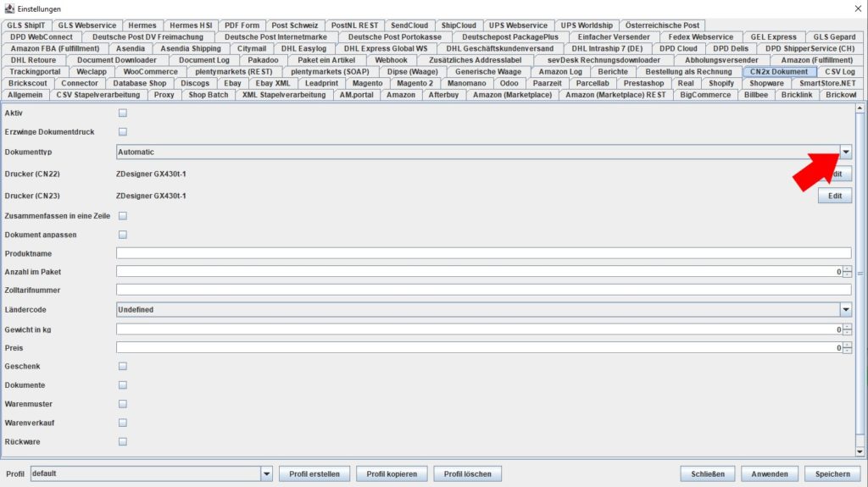This screenshot has height=487, width=868.
Task: Open the Magento 2 tab
Action: [x=415, y=84]
